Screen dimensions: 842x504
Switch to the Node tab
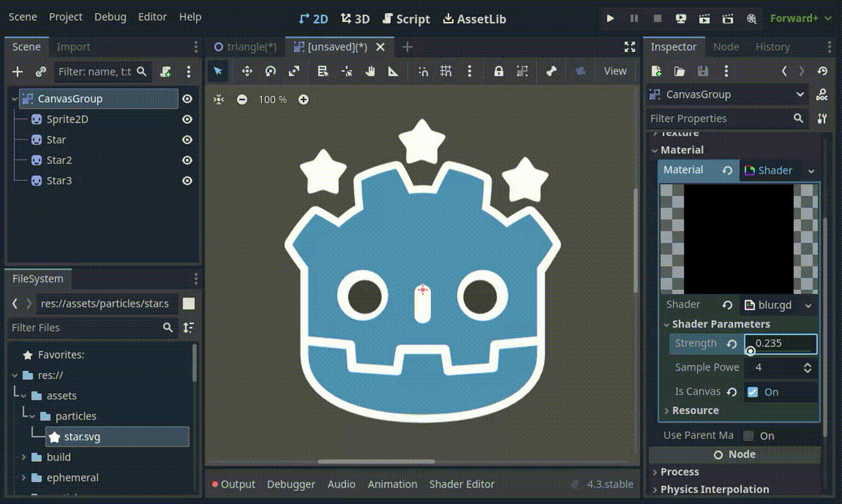(x=726, y=47)
